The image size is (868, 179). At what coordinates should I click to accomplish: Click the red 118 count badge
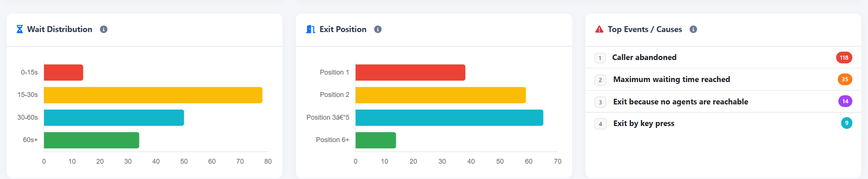click(844, 57)
